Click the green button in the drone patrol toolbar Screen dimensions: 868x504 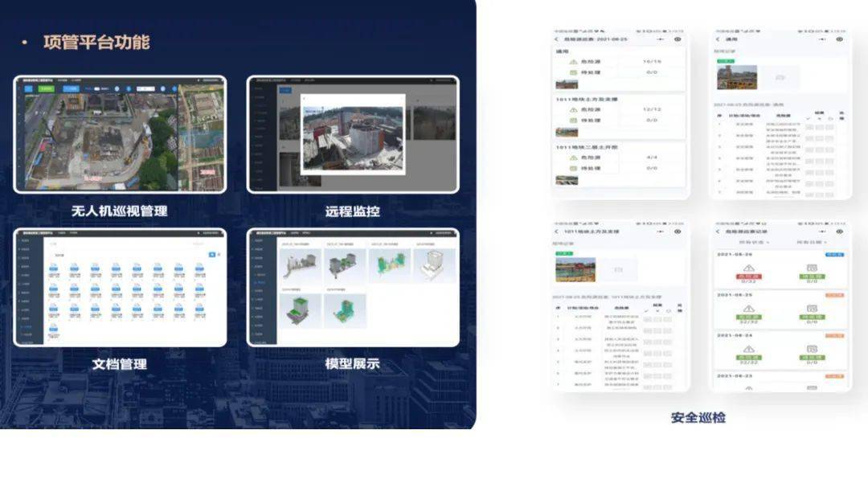point(47,88)
